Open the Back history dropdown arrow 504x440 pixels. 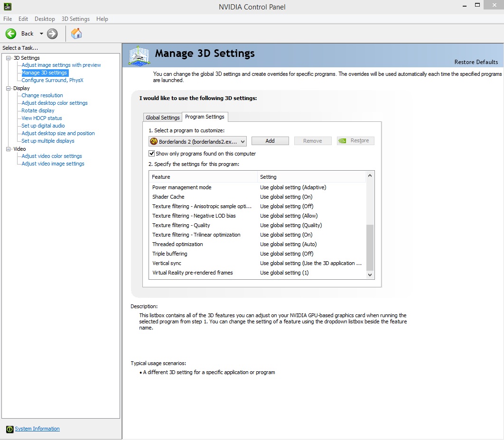click(41, 34)
